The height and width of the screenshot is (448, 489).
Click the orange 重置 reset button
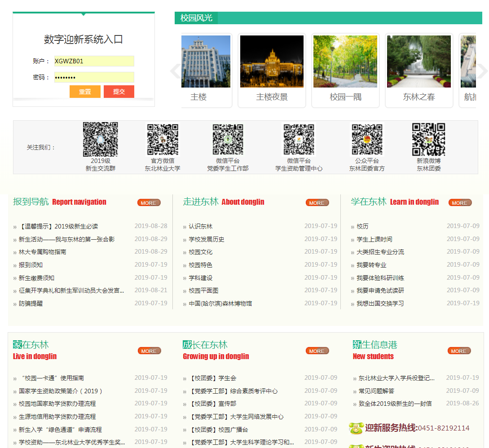[85, 92]
